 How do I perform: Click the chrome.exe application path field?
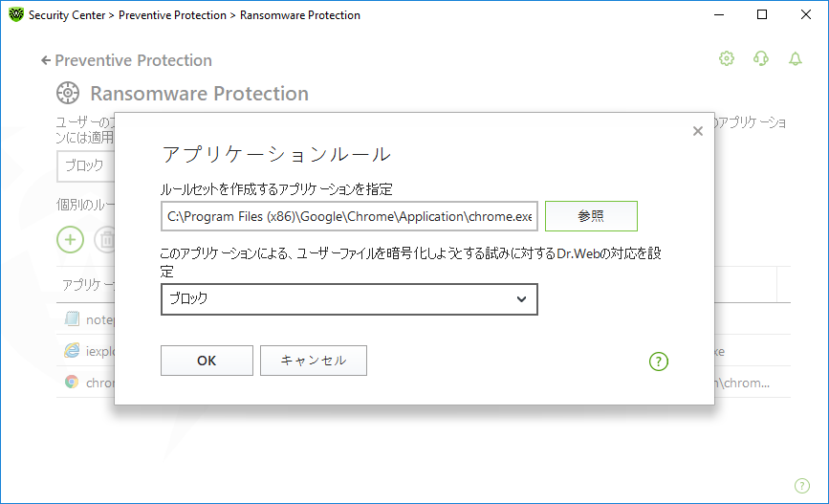point(349,216)
